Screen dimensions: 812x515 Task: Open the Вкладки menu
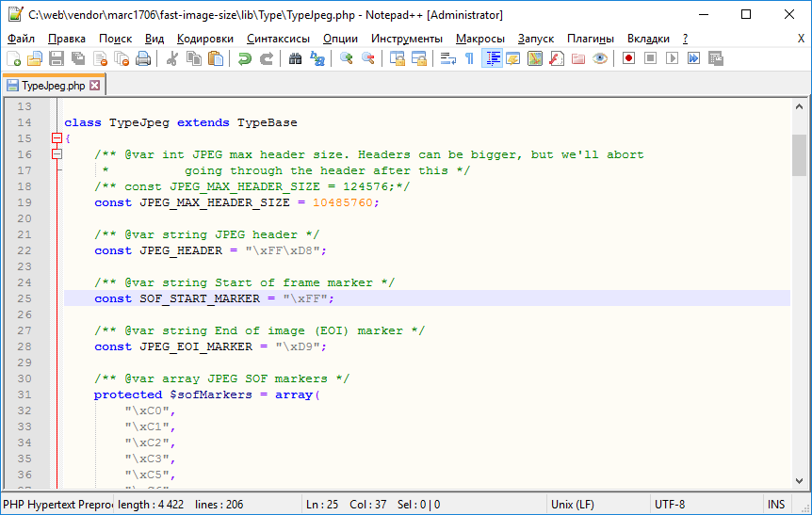click(648, 39)
